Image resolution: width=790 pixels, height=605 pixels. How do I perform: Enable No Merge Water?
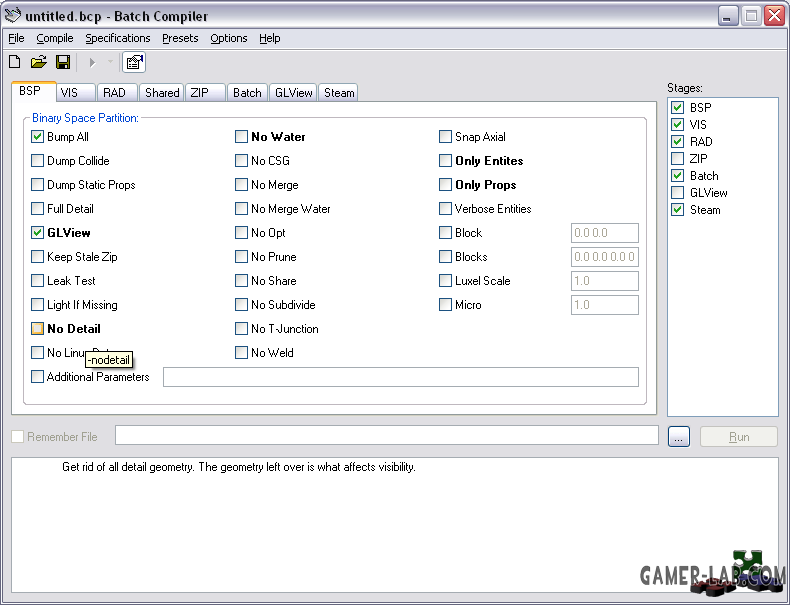pyautogui.click(x=241, y=209)
